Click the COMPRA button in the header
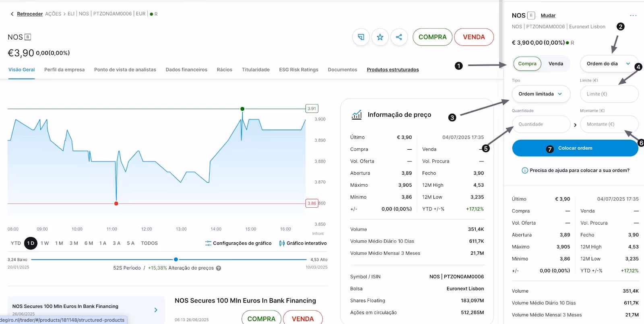Screen dimensions: 644x324 coord(433,37)
